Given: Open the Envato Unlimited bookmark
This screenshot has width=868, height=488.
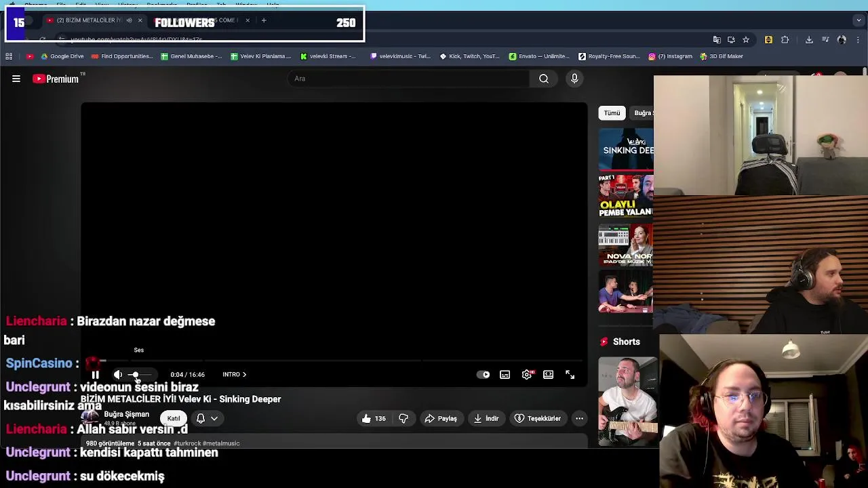Looking at the screenshot, I should pyautogui.click(x=539, y=56).
